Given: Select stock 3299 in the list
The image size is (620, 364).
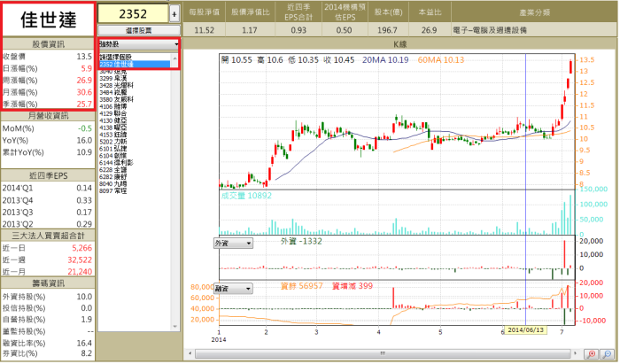Looking at the screenshot, I should click(x=113, y=78).
